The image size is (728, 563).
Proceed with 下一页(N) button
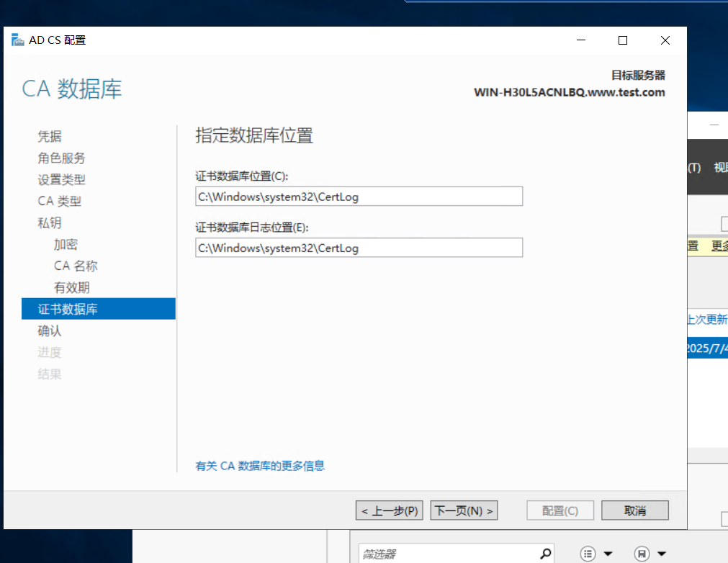point(464,510)
